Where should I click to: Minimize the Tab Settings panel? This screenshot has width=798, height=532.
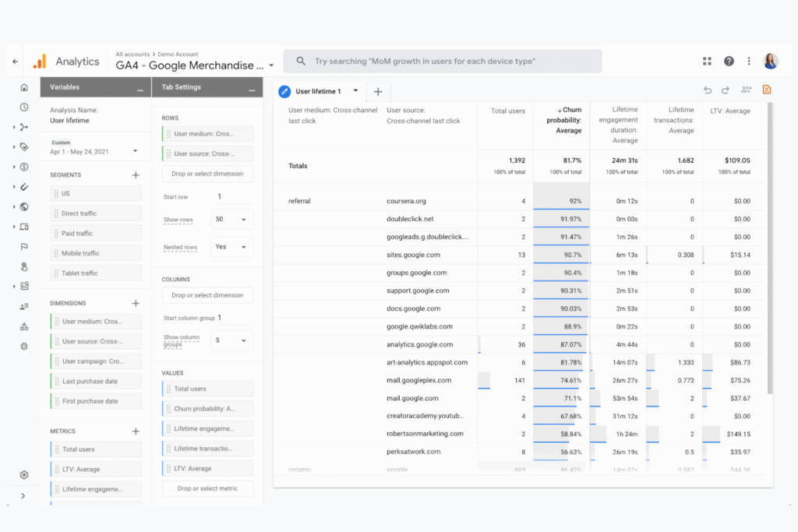252,90
